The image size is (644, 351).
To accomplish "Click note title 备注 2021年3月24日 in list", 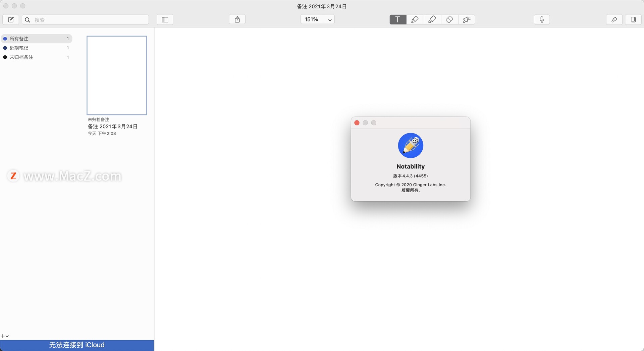I will 113,127.
